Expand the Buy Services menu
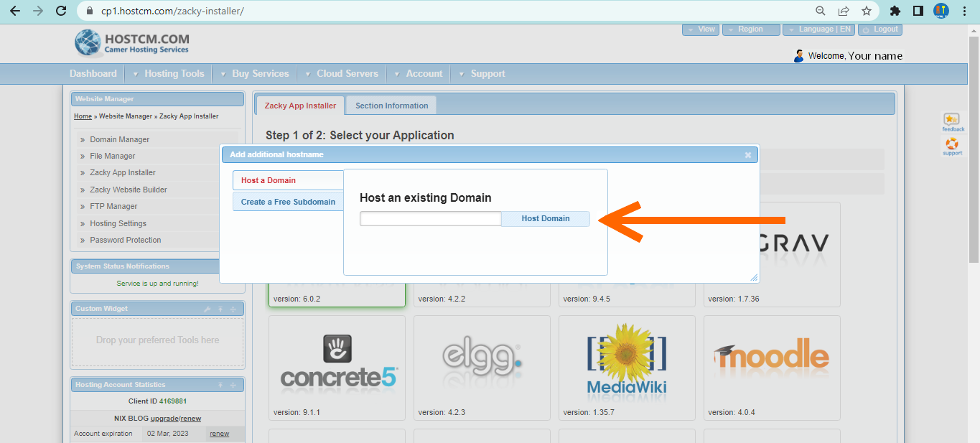Image resolution: width=980 pixels, height=443 pixels. [254, 73]
